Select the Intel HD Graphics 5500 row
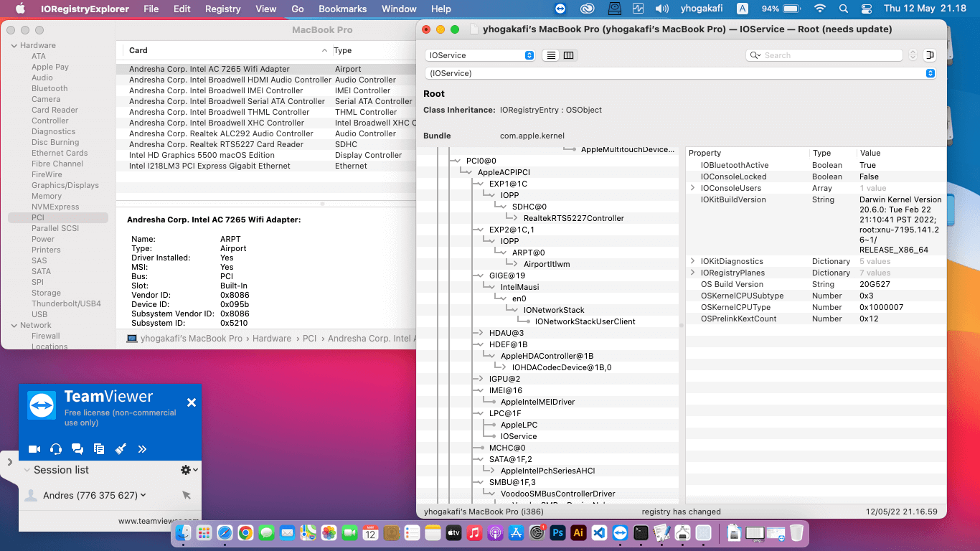The image size is (980, 551). [x=202, y=155]
